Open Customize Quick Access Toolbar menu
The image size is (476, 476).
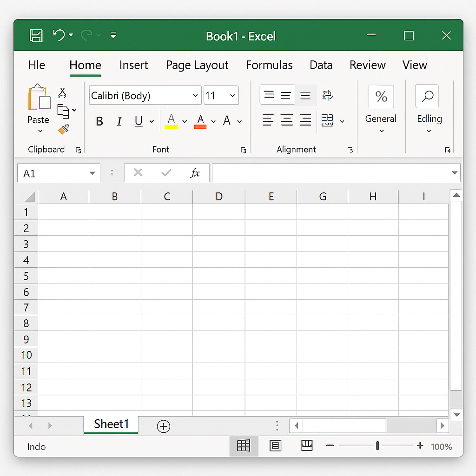click(x=113, y=35)
